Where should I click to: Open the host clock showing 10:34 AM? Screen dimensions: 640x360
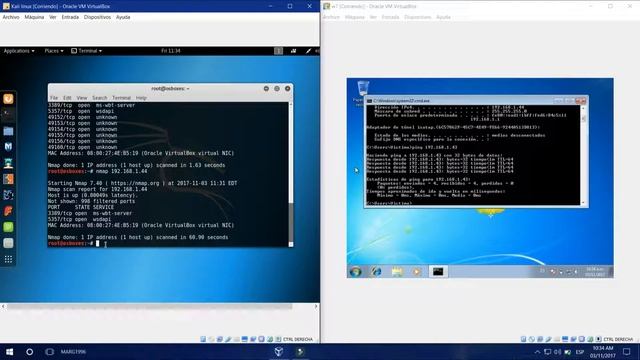602,352
